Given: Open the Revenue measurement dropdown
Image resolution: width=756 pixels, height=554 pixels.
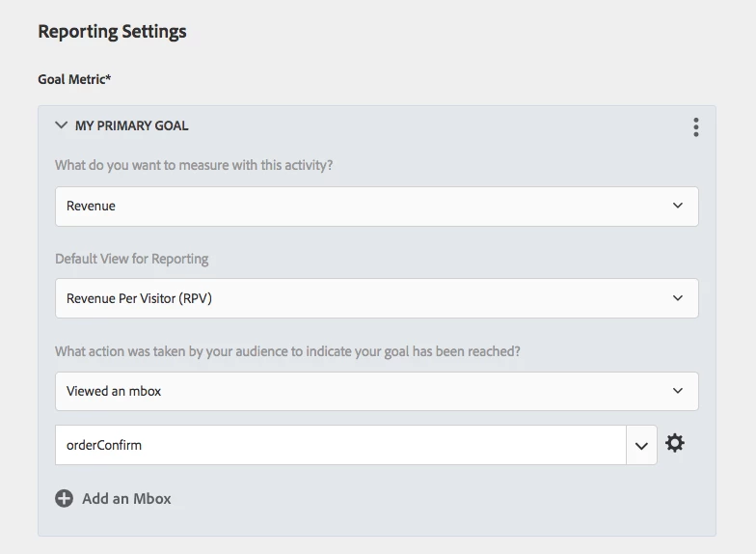Looking at the screenshot, I should 366,206.
